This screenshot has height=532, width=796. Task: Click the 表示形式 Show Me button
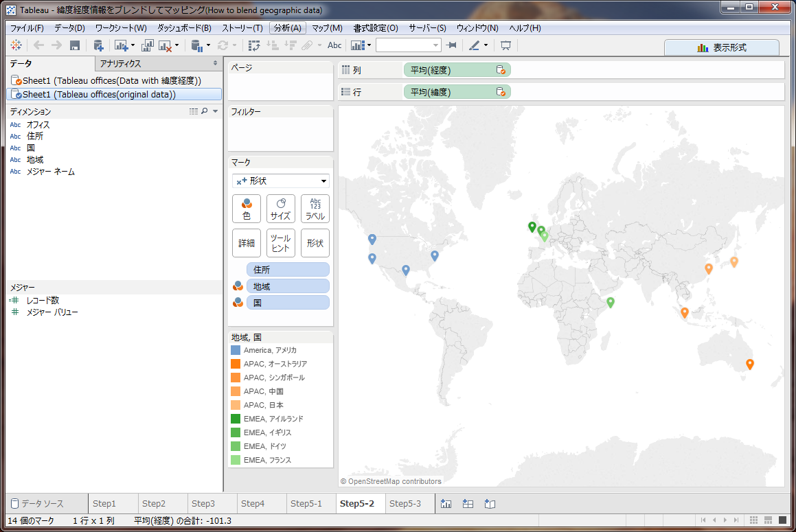722,47
